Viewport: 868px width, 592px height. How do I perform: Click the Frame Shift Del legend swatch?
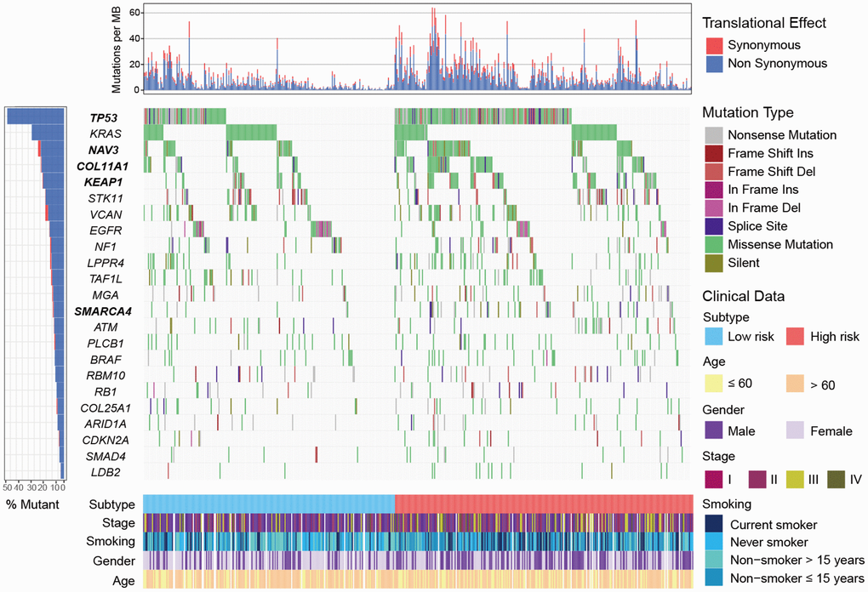coord(711,171)
